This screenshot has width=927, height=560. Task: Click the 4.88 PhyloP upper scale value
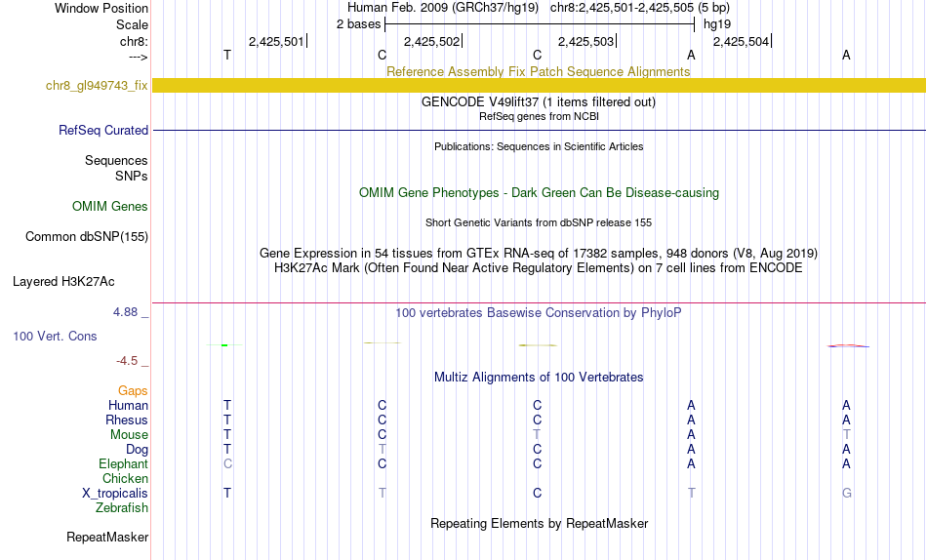pyautogui.click(x=125, y=311)
